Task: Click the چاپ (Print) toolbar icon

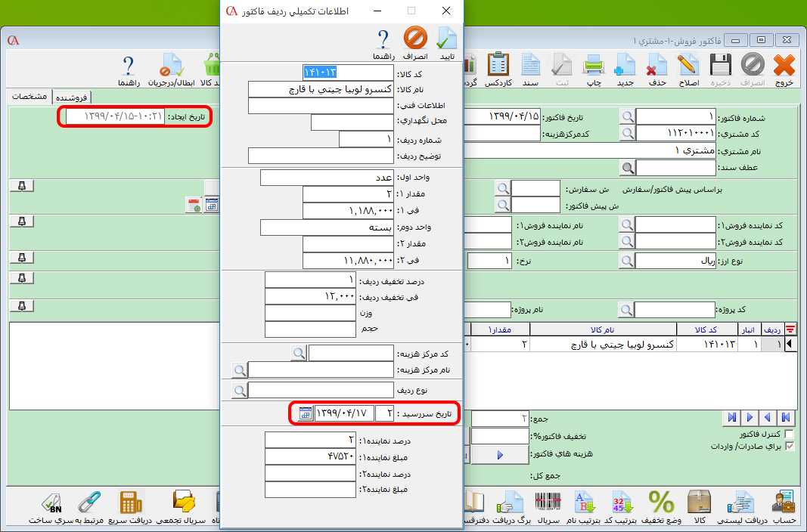Action: click(594, 69)
